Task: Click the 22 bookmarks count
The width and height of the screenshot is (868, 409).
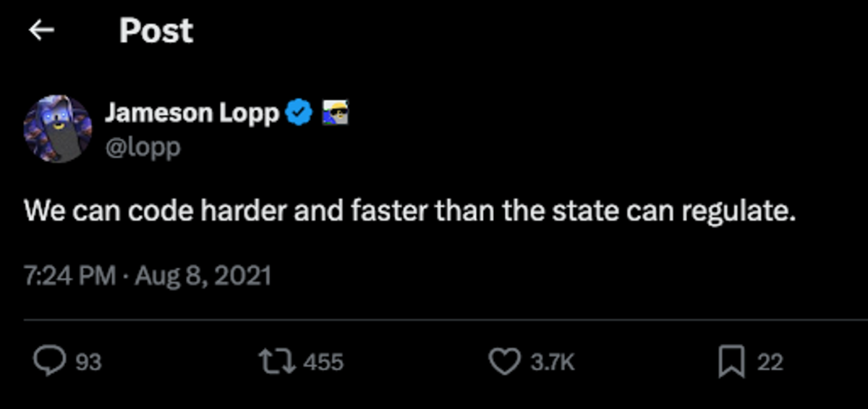Action: click(770, 362)
